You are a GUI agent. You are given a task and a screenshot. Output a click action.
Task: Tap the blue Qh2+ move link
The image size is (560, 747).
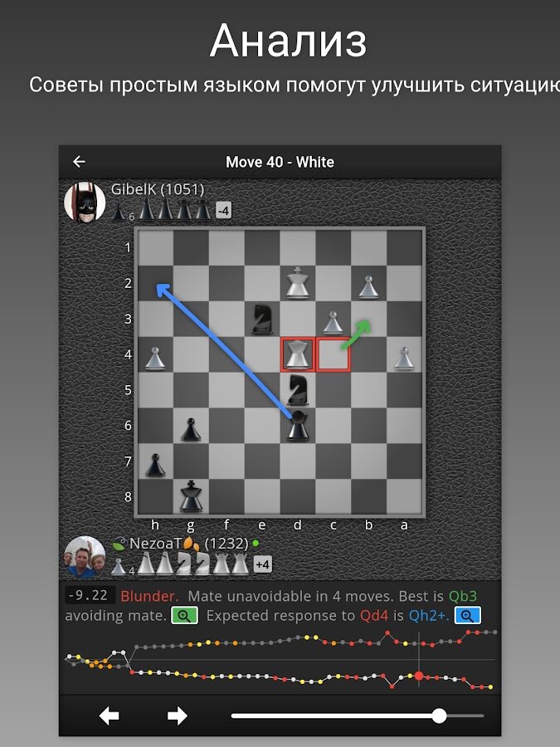point(429,616)
